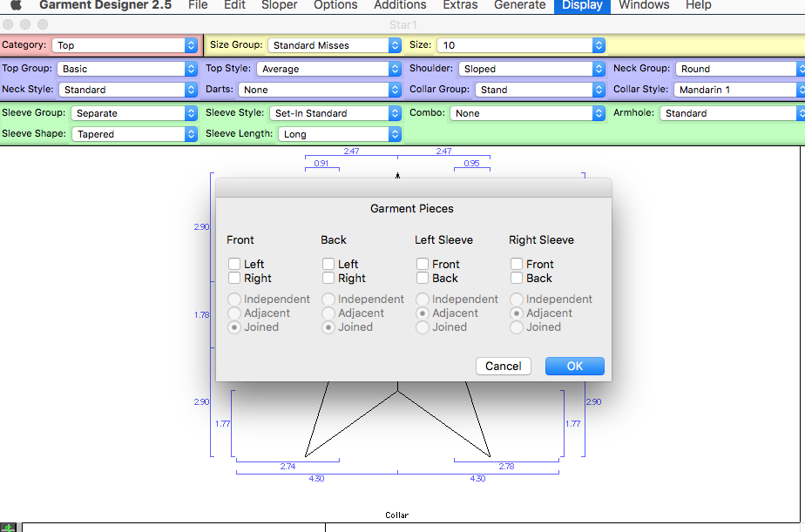The image size is (805, 532).
Task: Open the Additions menu
Action: point(400,5)
